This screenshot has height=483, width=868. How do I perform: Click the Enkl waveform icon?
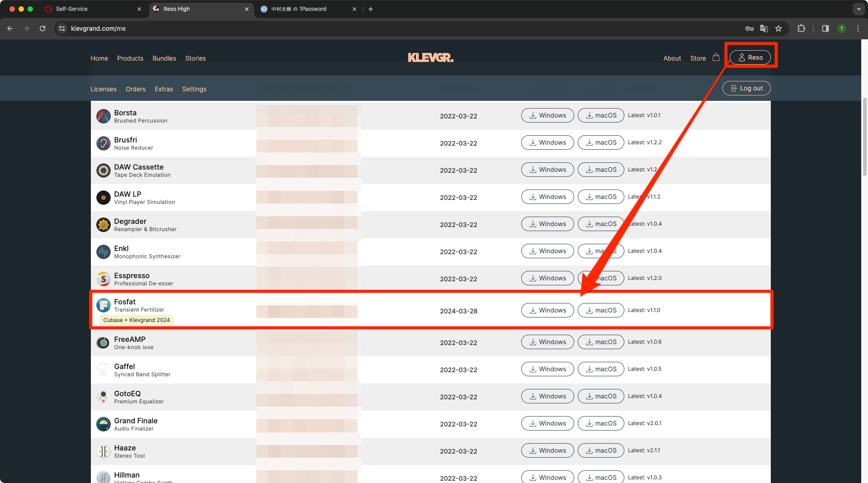point(104,252)
